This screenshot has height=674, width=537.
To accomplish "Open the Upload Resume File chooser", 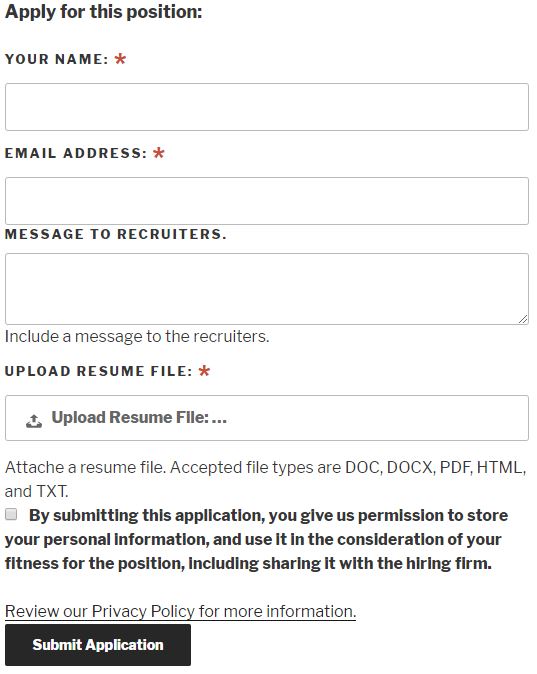I will (x=267, y=418).
